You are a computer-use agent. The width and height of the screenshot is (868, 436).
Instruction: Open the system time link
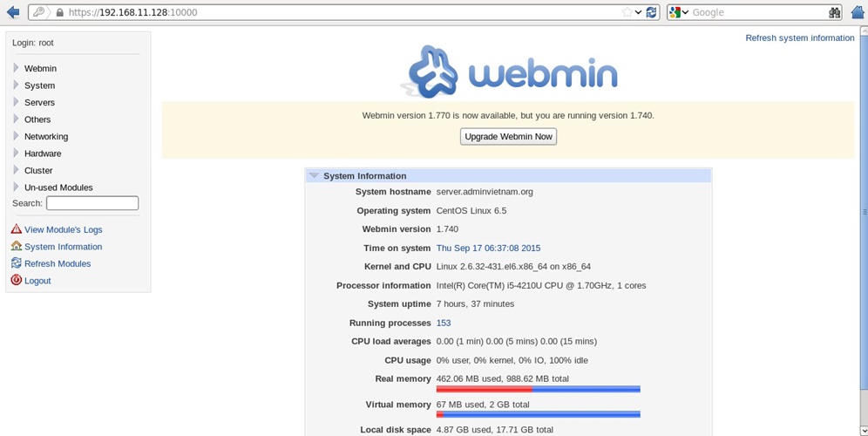tap(488, 249)
